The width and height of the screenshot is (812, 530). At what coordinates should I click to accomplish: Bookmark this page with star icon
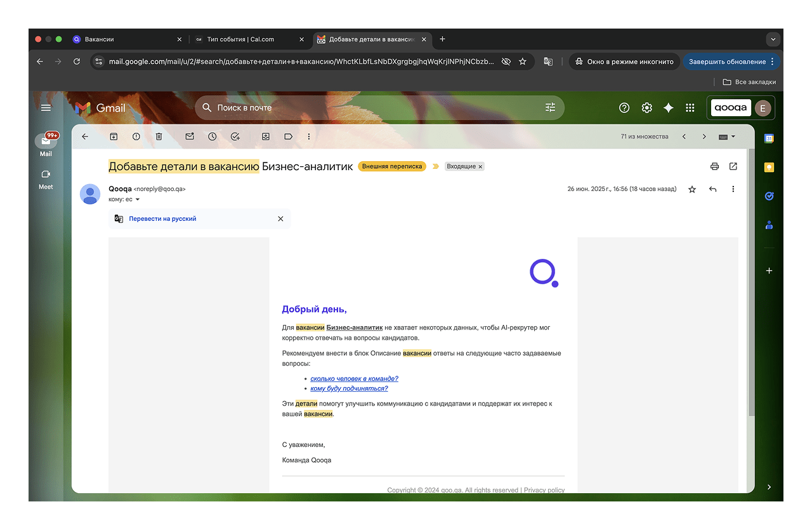523,62
